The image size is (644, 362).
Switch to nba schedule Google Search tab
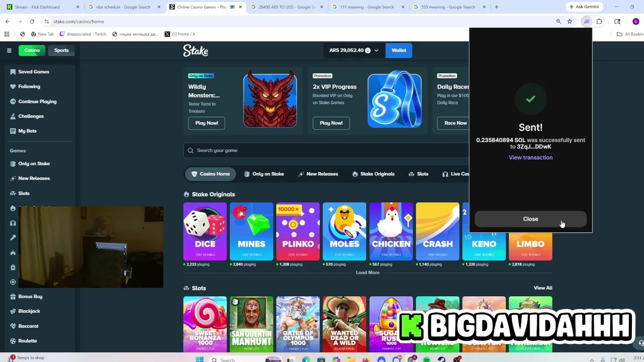[x=124, y=7]
